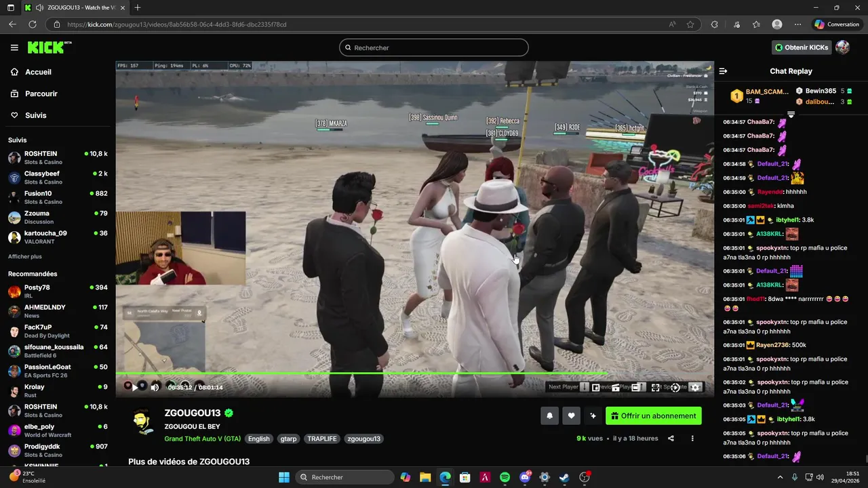Open Grand Theft Auto V category link
This screenshot has width=868, height=488.
click(x=202, y=439)
